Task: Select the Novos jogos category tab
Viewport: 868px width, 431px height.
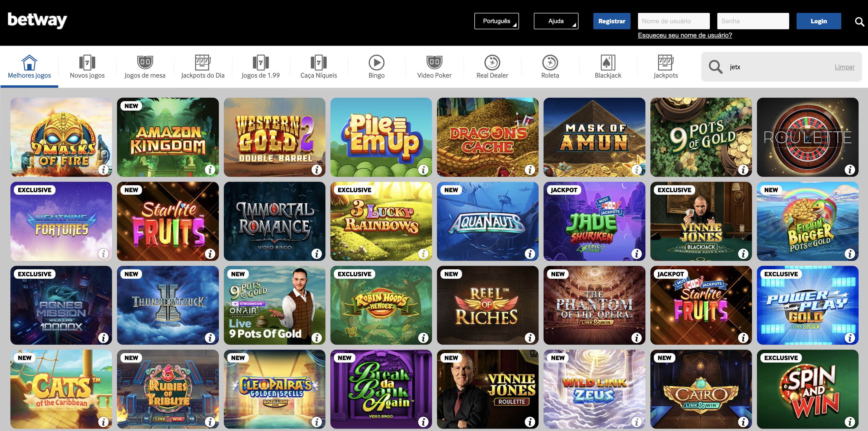Action: [87, 67]
